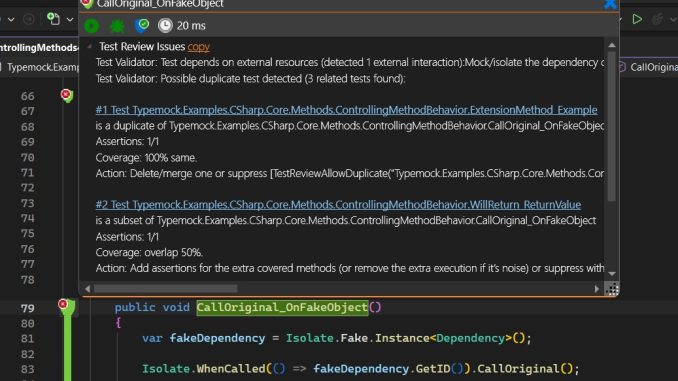The image size is (678, 381).
Task: Click 'Coverage: 100% same.' text
Action: (146, 157)
